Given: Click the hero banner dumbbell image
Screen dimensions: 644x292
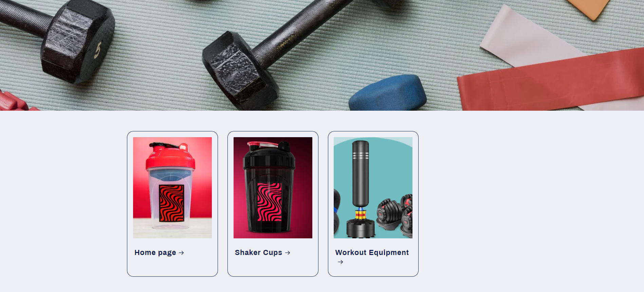Looking at the screenshot, I should coord(322,55).
